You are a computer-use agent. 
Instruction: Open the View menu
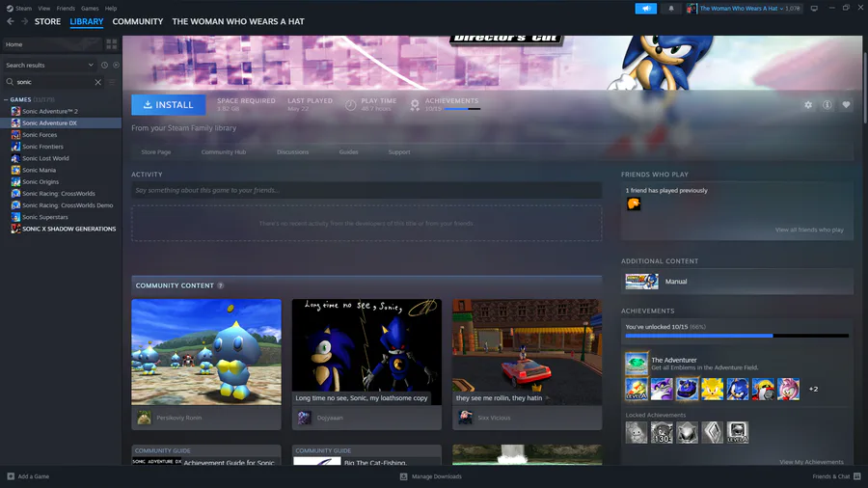(x=43, y=9)
